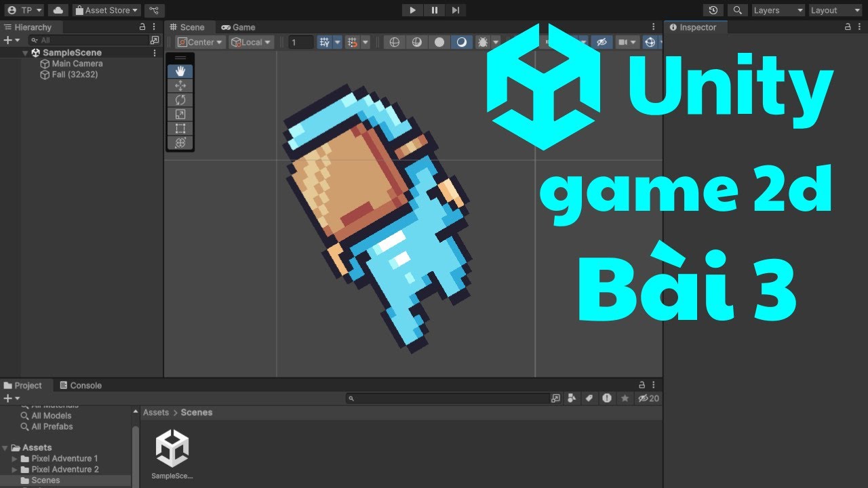Click the debug draw mode bug icon
Viewport: 868px width, 488px height.
click(x=482, y=42)
